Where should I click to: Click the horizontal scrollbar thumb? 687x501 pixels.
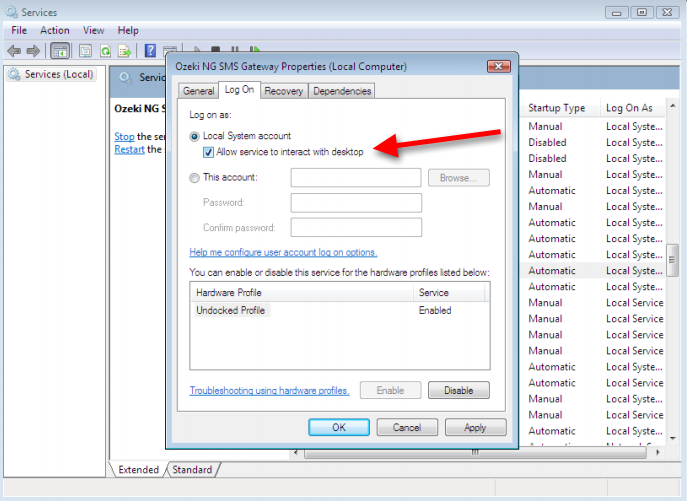(x=475, y=453)
